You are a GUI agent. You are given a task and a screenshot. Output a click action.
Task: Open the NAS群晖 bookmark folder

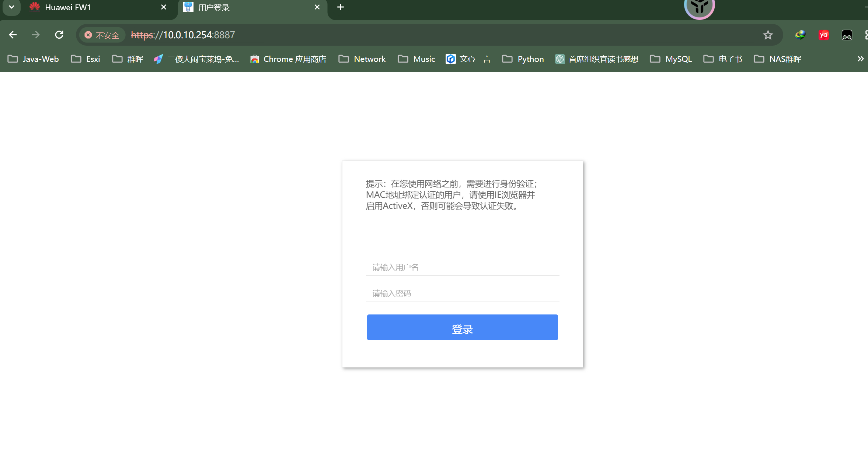click(x=777, y=59)
